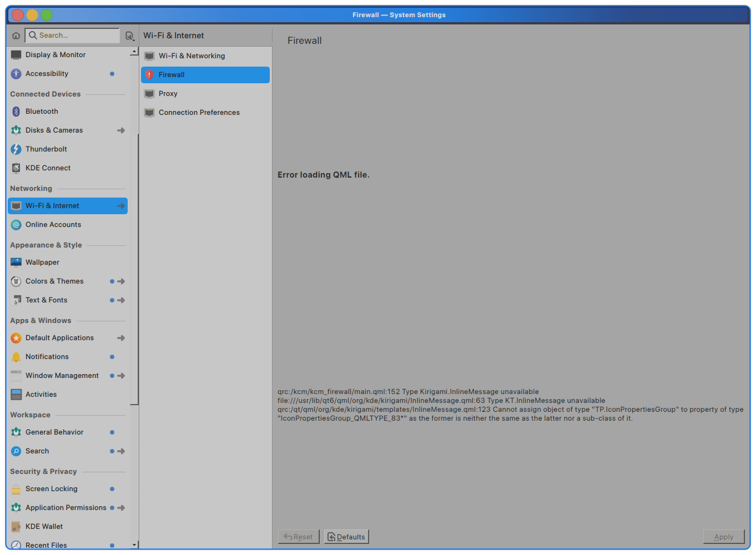Expand the Default Applications arrow
Image resolution: width=756 pixels, height=555 pixels.
point(121,338)
